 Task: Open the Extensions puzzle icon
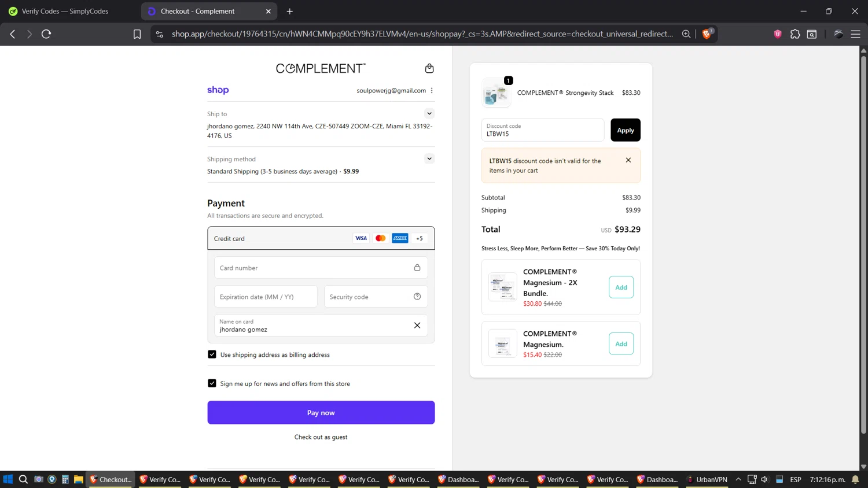(x=795, y=34)
